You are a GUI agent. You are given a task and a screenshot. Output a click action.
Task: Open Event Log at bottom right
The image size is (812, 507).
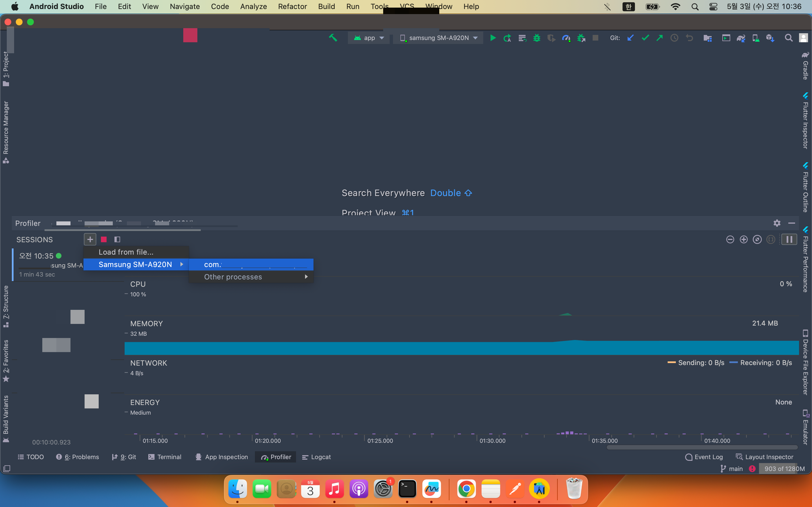(704, 457)
